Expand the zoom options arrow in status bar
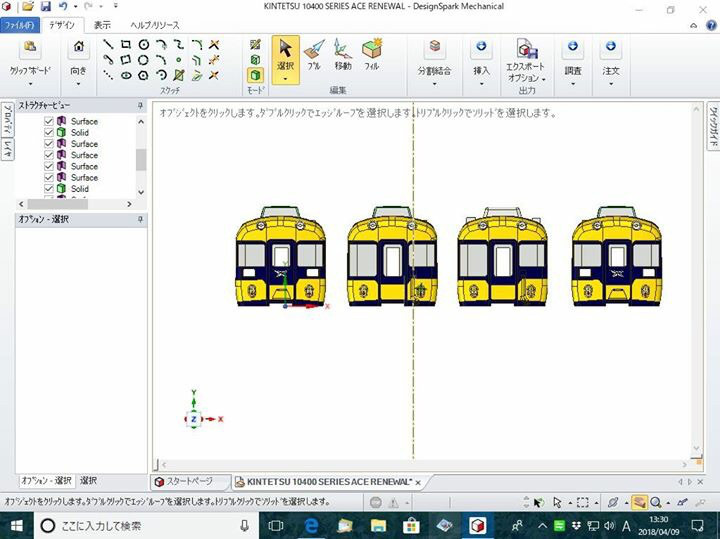Image resolution: width=720 pixels, height=539 pixels. [x=668, y=503]
